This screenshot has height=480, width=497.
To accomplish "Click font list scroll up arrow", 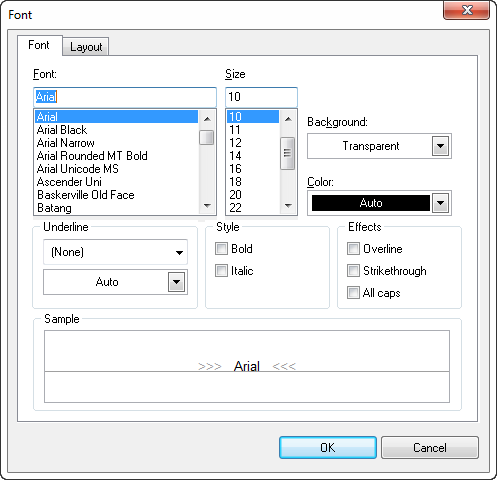I will click(207, 119).
